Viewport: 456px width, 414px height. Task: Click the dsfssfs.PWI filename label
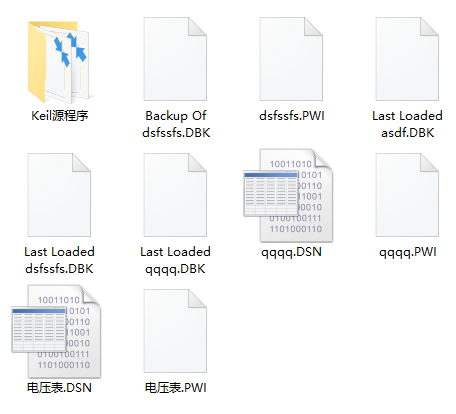pos(292,116)
